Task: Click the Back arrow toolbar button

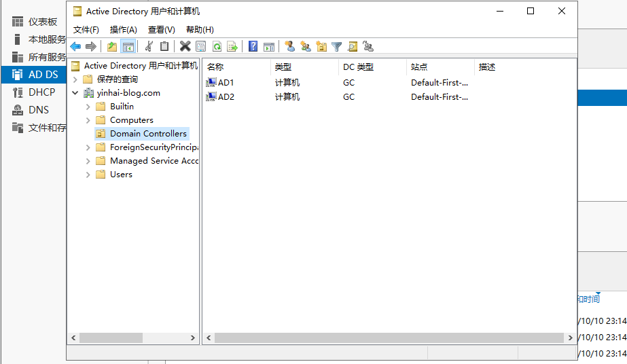Action: [75, 47]
